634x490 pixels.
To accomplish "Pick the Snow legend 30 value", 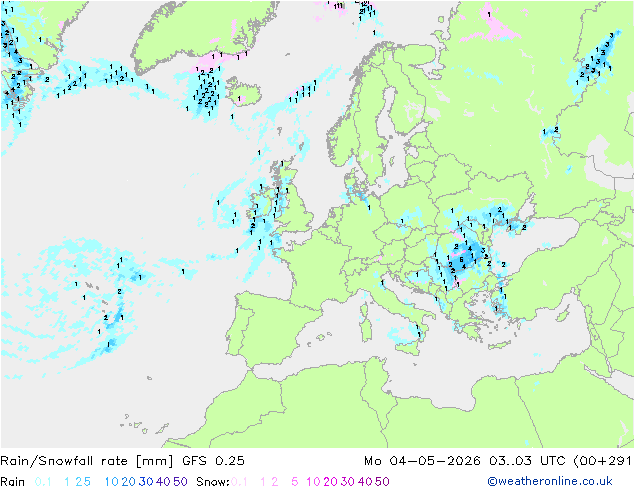I will click(x=348, y=482).
